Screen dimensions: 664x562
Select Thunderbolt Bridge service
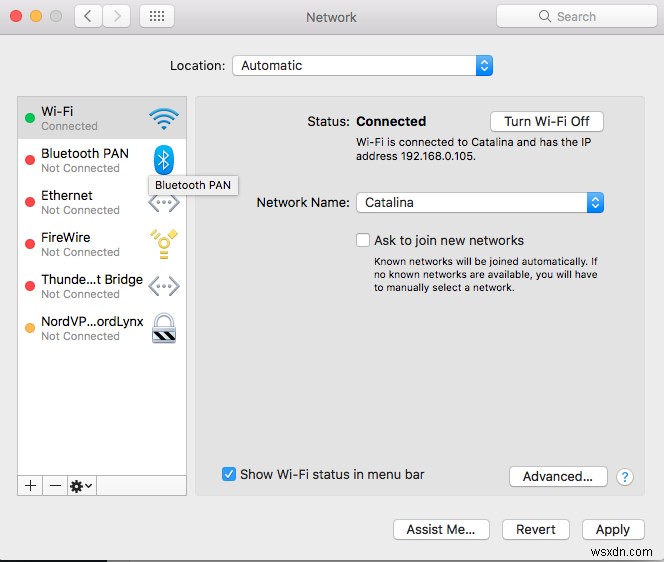(102, 286)
